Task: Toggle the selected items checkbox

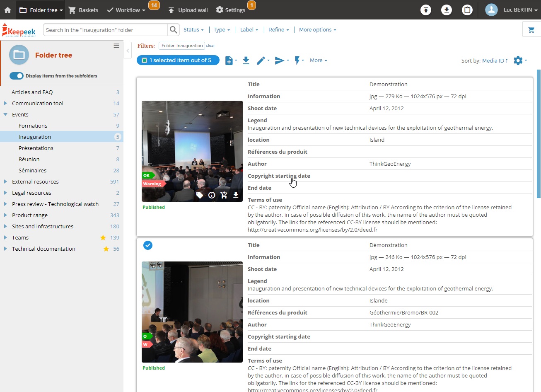Action: tap(145, 60)
